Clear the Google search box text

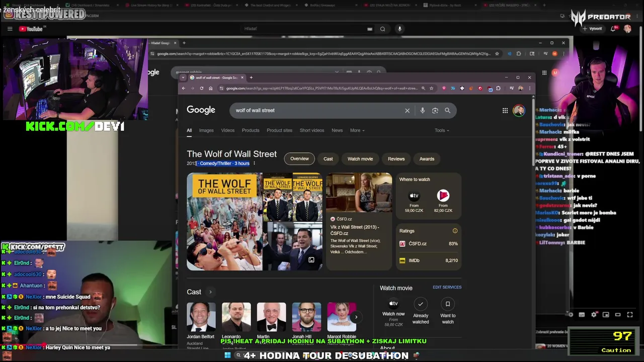click(407, 111)
